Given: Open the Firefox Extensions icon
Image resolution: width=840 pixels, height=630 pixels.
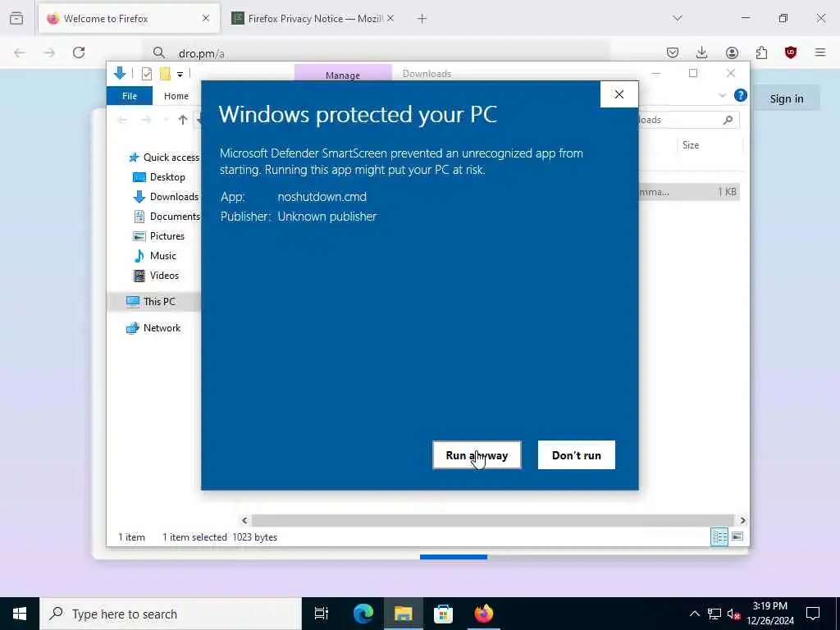Looking at the screenshot, I should point(761,52).
